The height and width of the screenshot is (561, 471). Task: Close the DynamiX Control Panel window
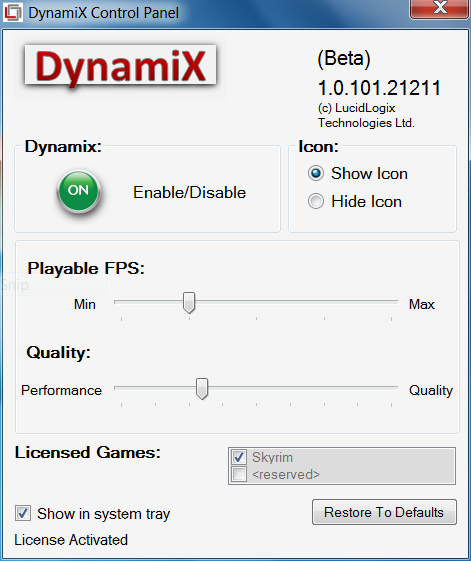click(x=440, y=8)
